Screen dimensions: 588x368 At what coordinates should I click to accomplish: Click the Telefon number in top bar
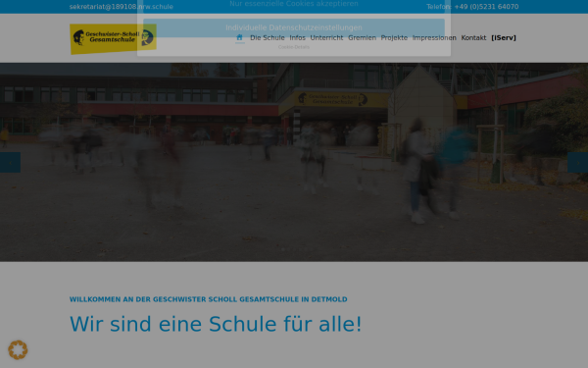[x=472, y=7]
